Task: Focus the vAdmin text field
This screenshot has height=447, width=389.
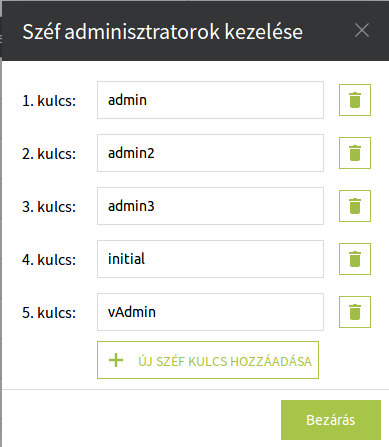Action: (x=210, y=312)
